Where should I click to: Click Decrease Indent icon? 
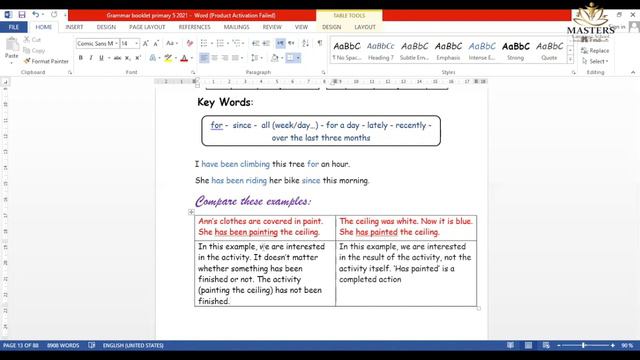pyautogui.click(x=256, y=43)
